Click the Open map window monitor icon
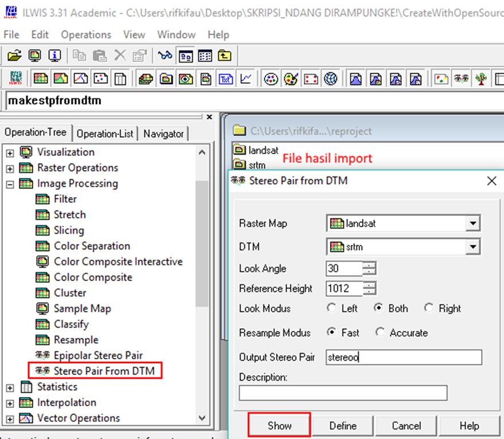Viewport: 504px width, 439px height. [34, 56]
